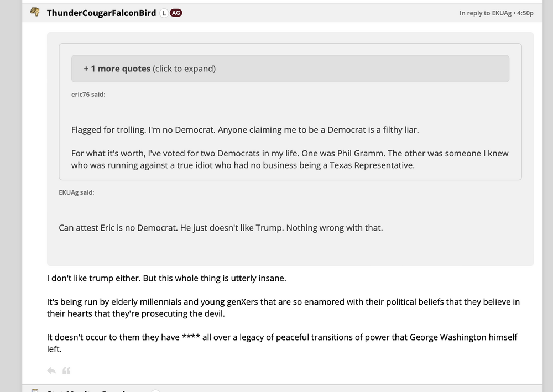This screenshot has width=553, height=392.
Task: Click the reply arrow icon below the post
Action: coord(51,370)
